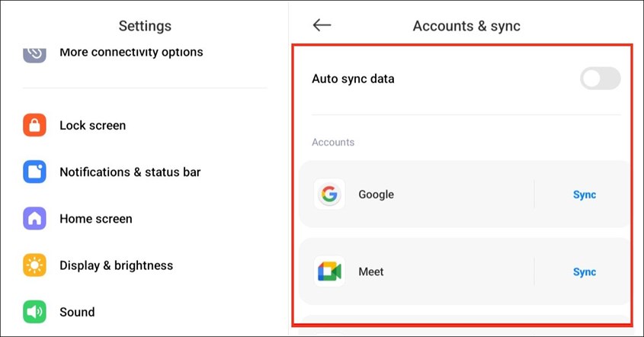Open Display & brightness settings
644x337 pixels.
coord(117,265)
